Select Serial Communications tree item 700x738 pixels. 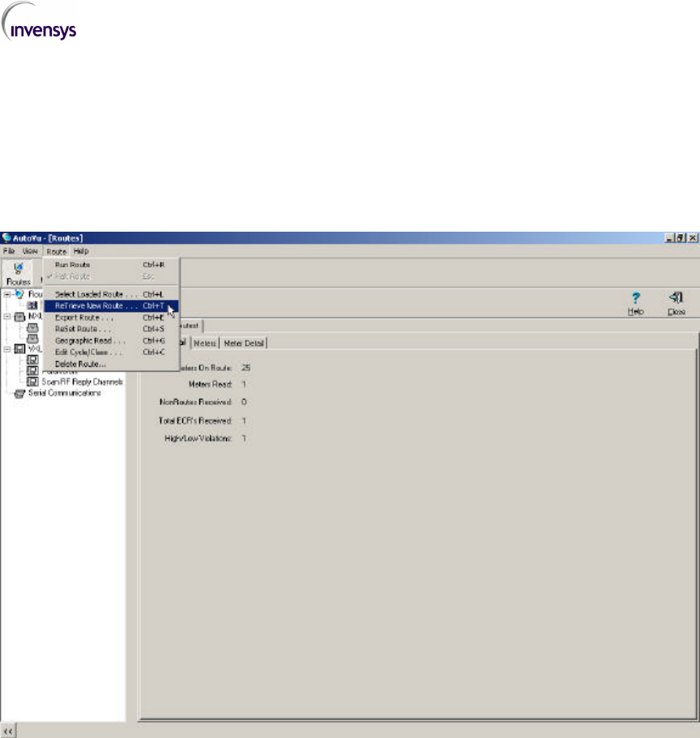point(65,393)
